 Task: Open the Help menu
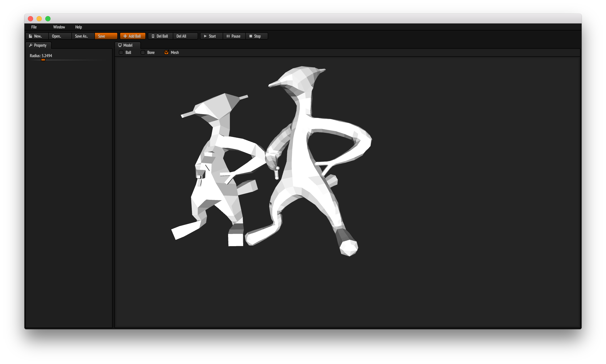[x=78, y=27]
